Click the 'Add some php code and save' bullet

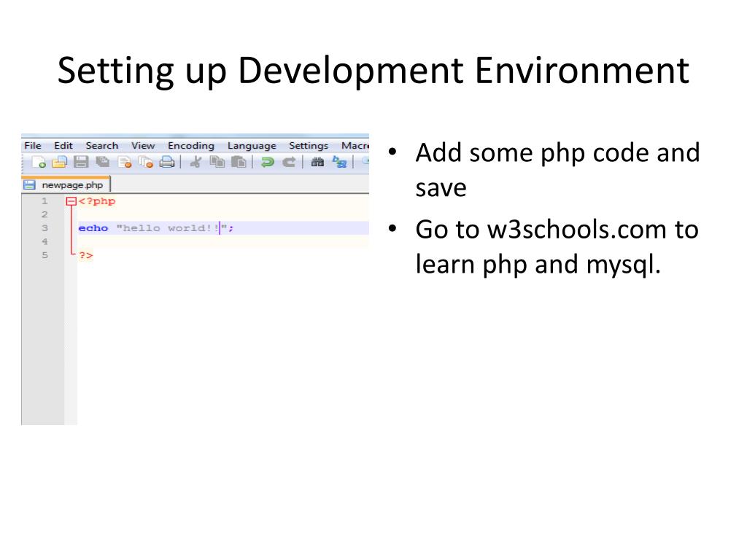[557, 170]
